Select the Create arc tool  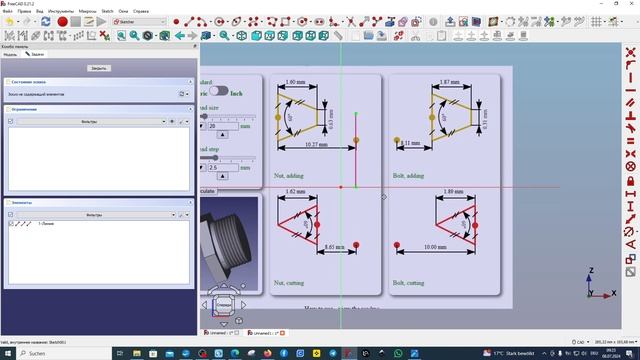pos(202,22)
